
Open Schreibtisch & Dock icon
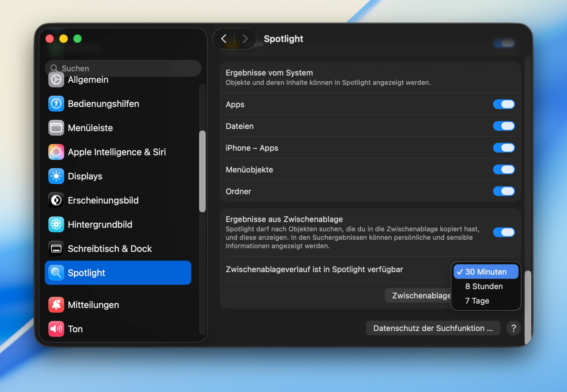56,249
